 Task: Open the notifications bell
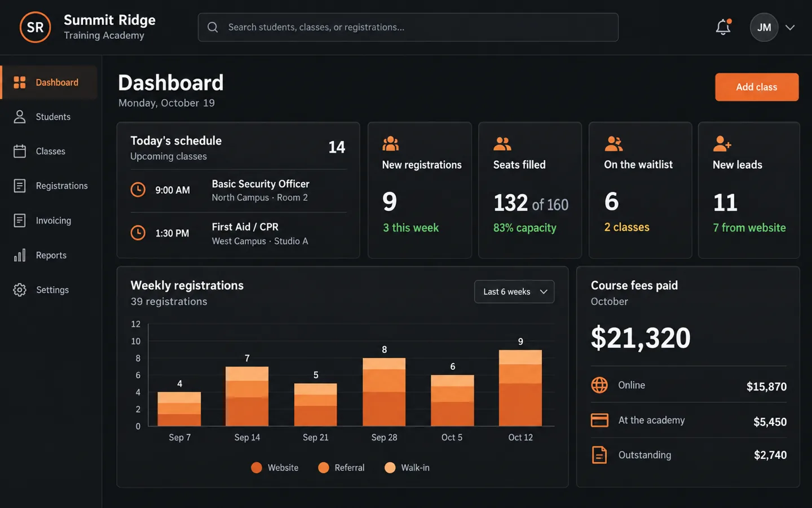(x=723, y=27)
